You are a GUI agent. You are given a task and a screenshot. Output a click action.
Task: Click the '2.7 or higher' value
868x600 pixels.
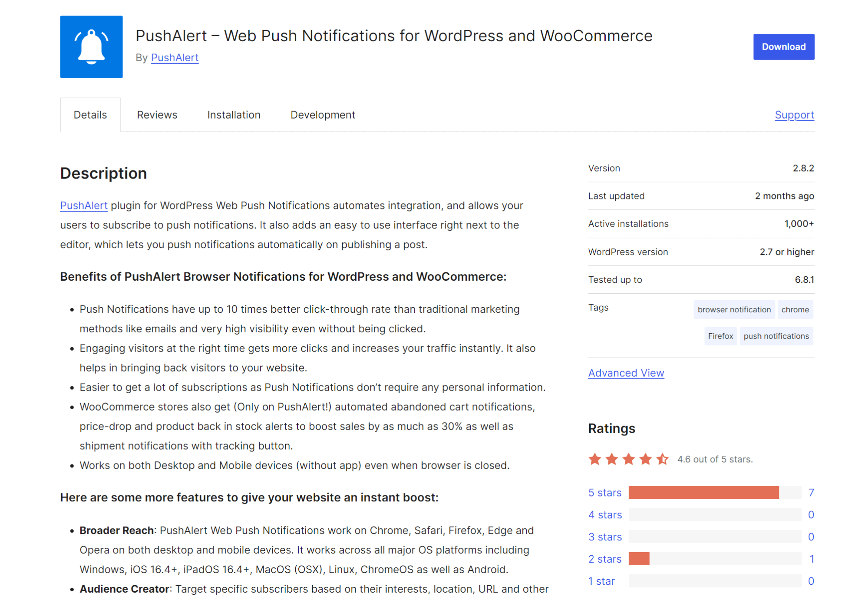786,252
